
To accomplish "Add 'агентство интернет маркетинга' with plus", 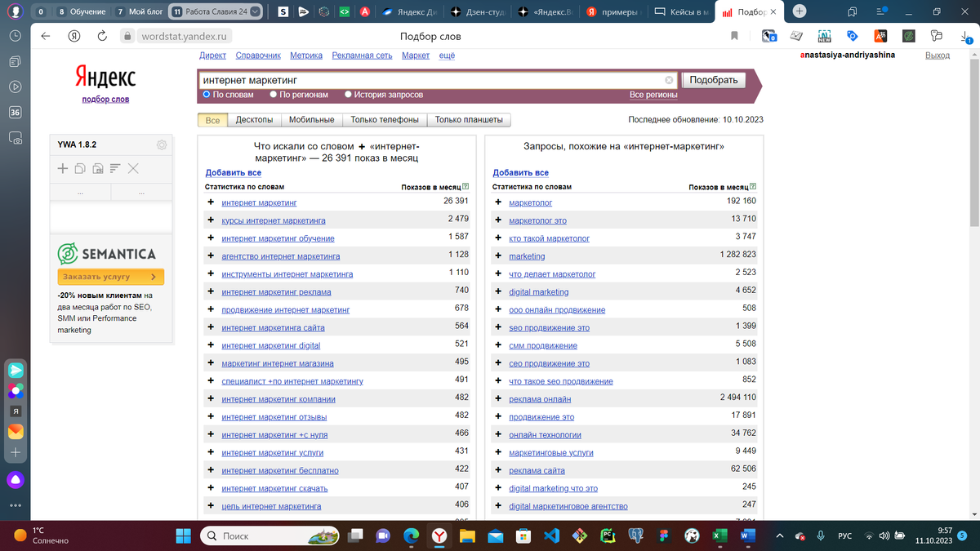I will [211, 256].
